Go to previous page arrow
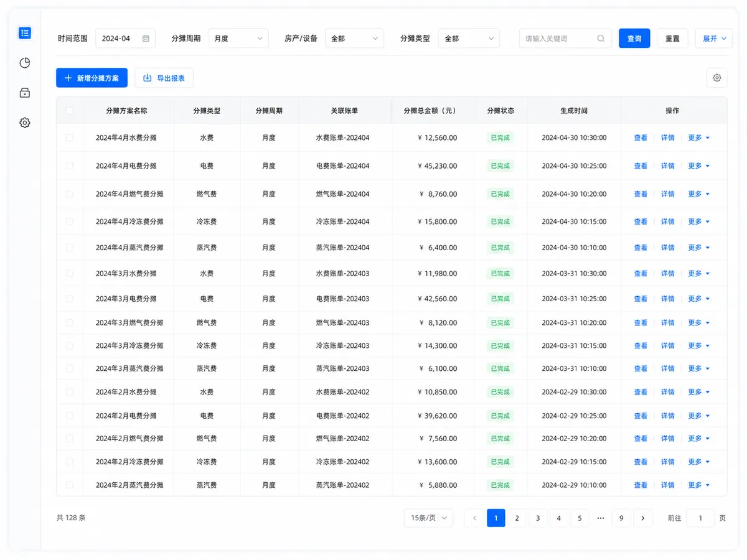Screen dimensions: 747x560 pos(475,518)
